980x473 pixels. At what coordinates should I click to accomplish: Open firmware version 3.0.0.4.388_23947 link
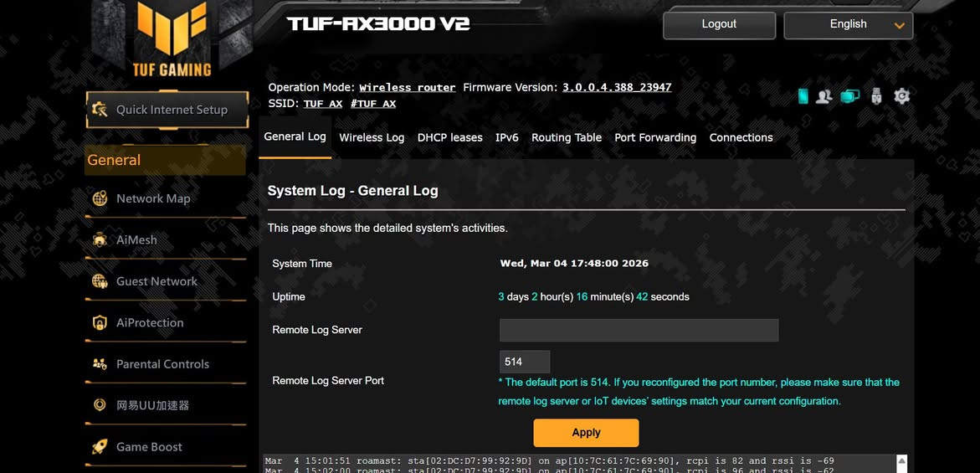coord(617,87)
